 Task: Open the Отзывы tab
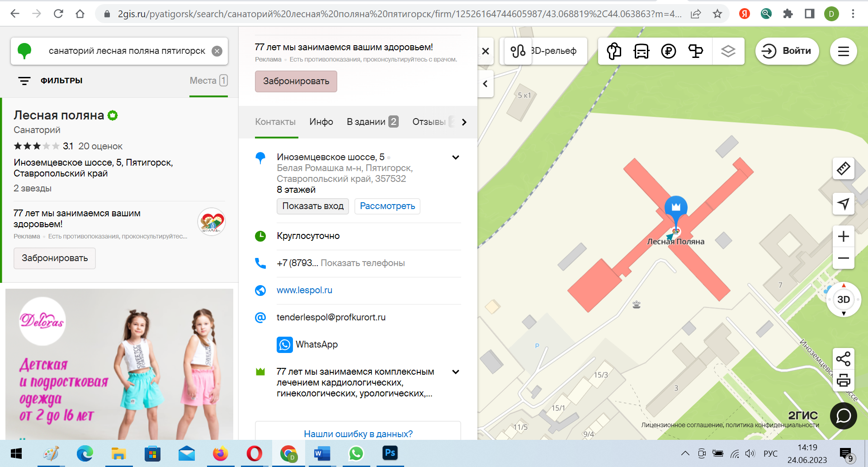pos(429,122)
